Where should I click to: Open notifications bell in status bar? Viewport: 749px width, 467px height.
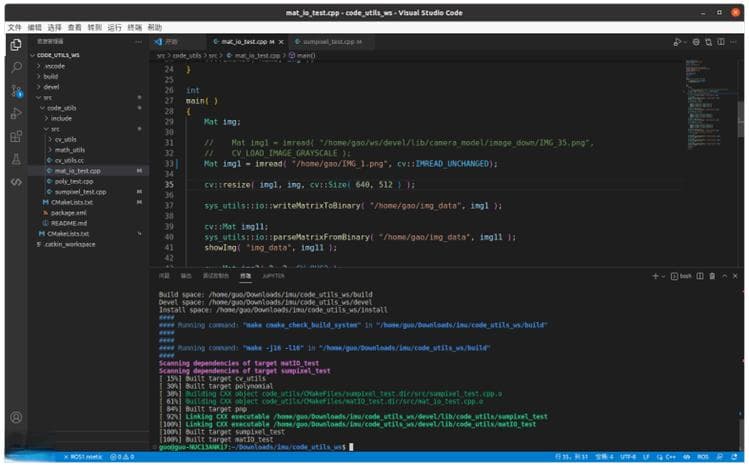click(734, 457)
